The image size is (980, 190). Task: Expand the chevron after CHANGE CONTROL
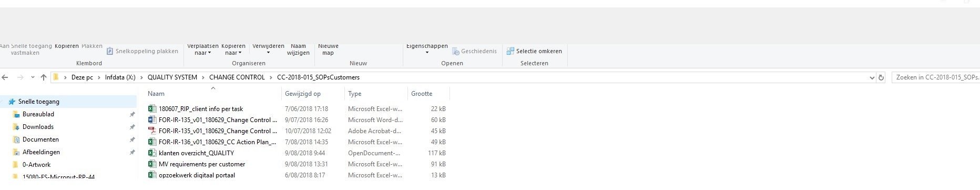(x=271, y=77)
